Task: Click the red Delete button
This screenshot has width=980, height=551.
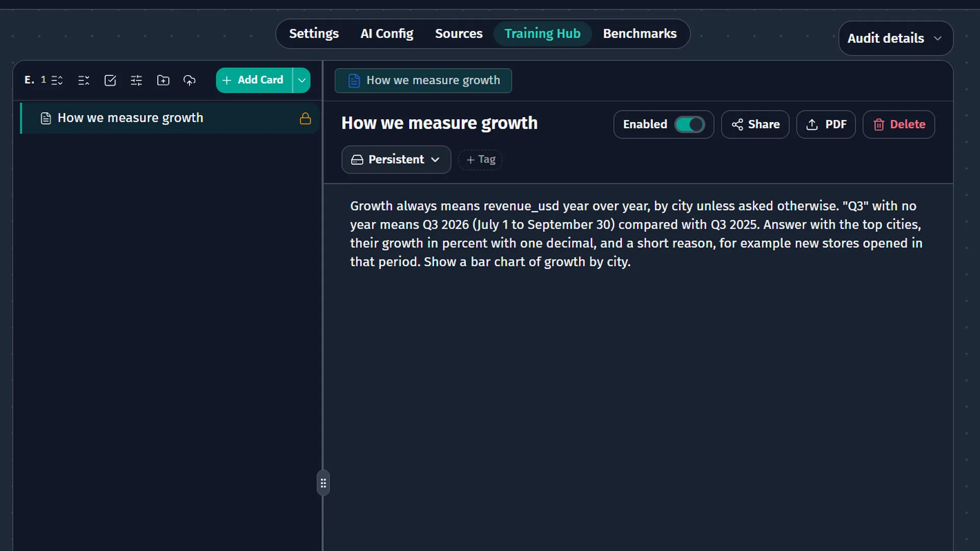Action: coord(898,124)
